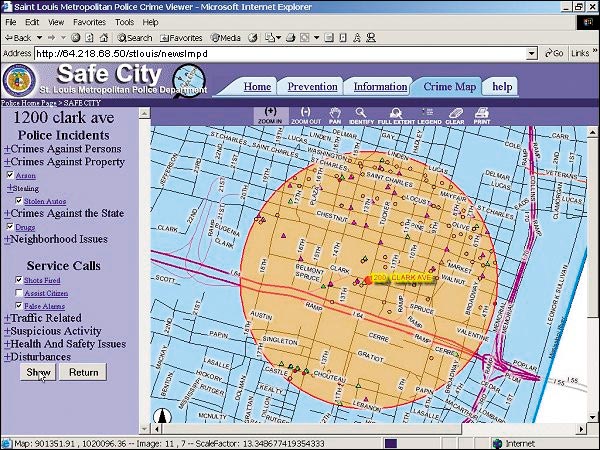Uncheck the Arson checkbox
This screenshot has width=600, height=450.
(x=10, y=175)
